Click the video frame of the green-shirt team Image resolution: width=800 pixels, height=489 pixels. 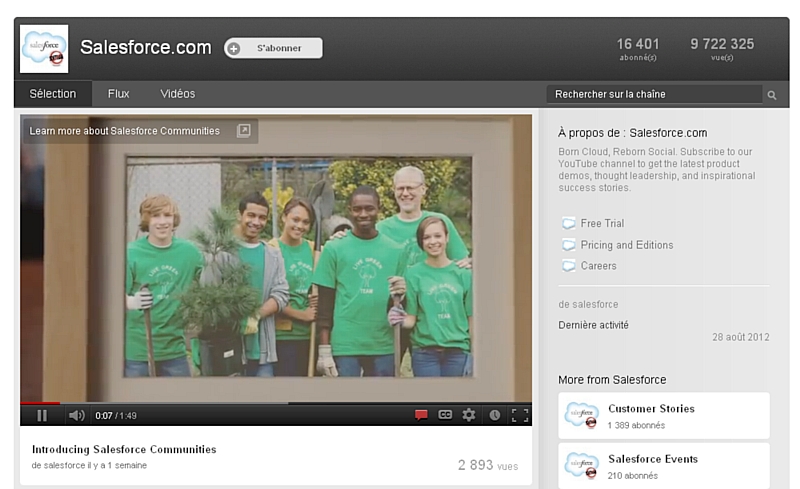click(276, 258)
